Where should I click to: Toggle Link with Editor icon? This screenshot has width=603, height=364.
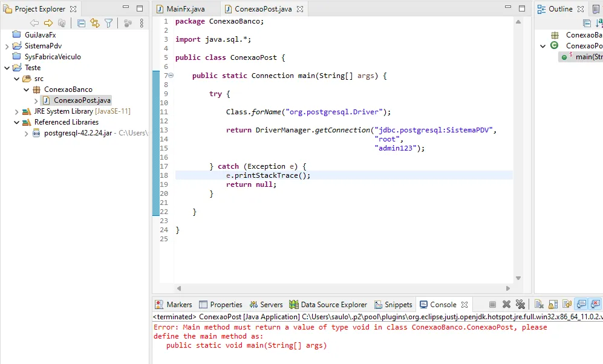pos(94,24)
